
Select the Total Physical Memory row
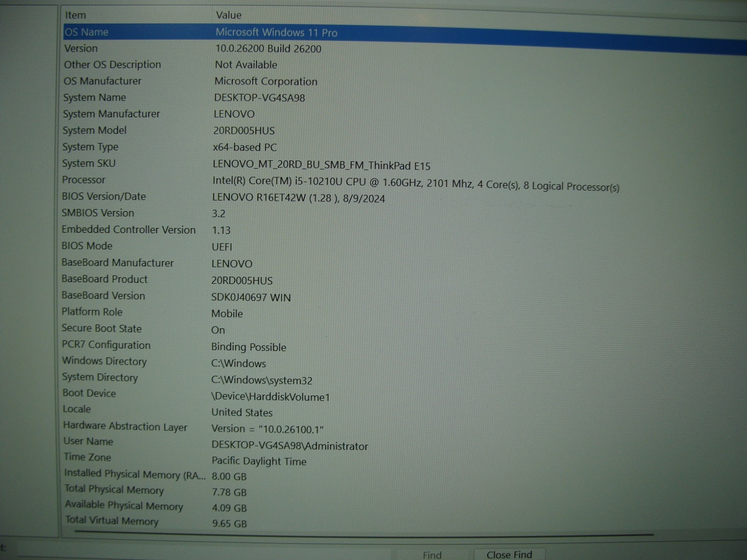click(114, 489)
